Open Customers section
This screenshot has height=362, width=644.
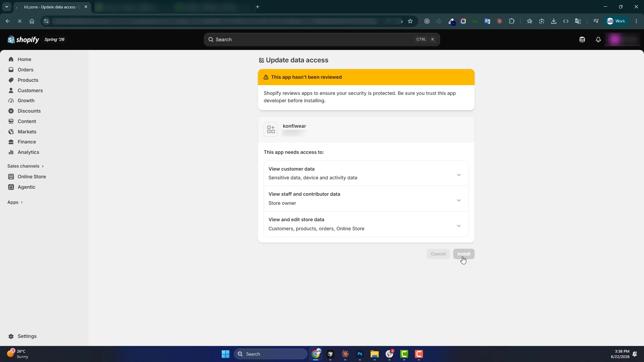30,90
